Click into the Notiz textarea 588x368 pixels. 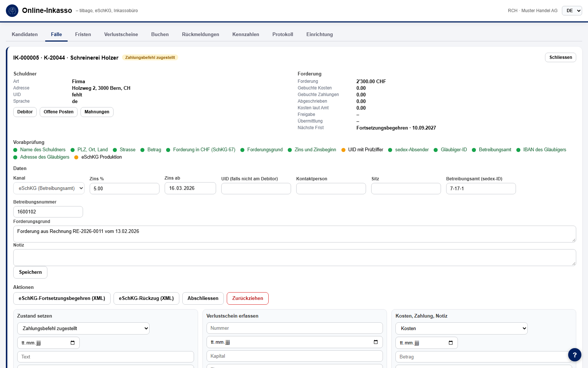tap(295, 258)
